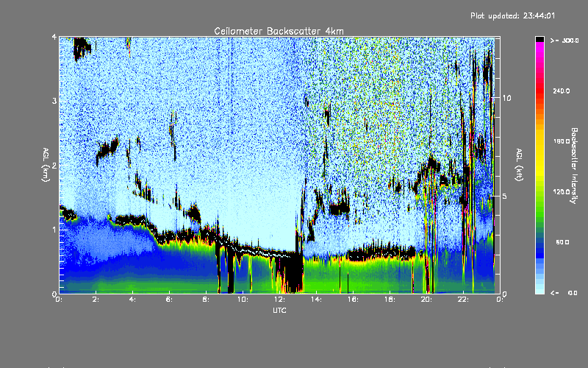This screenshot has height=368, width=588.
Task: Pick the red band of the colorbar
Action: coord(540,90)
